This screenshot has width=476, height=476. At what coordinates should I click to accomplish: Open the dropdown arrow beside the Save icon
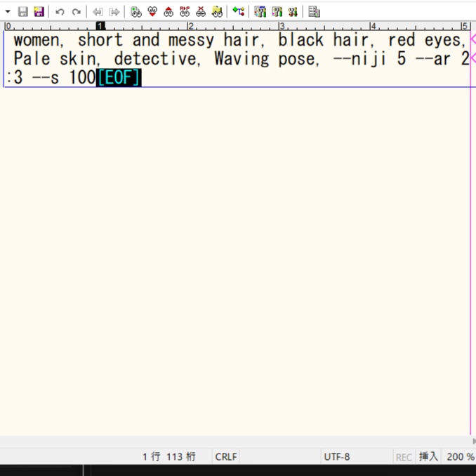coord(8,12)
